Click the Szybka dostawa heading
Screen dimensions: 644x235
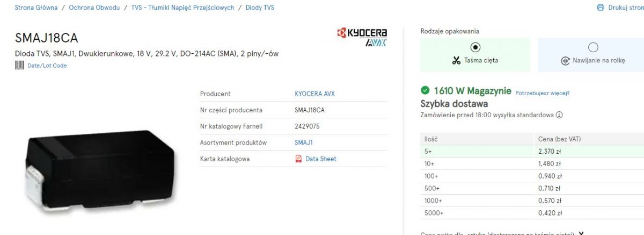pos(454,104)
